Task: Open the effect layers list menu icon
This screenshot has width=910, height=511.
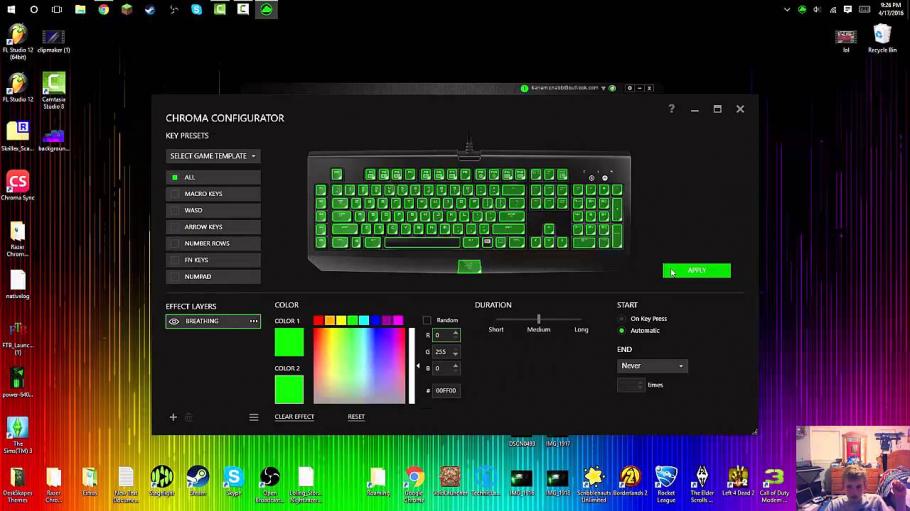Action: 253,417
